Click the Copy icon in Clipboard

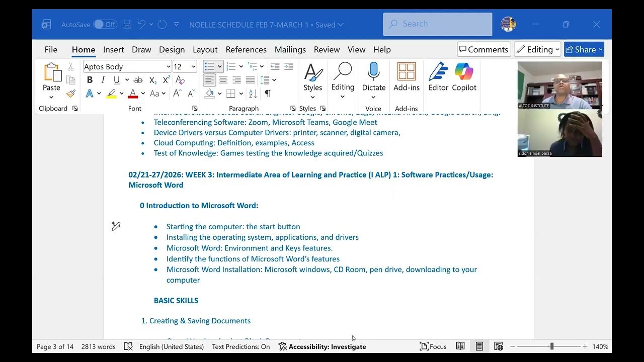71,80
